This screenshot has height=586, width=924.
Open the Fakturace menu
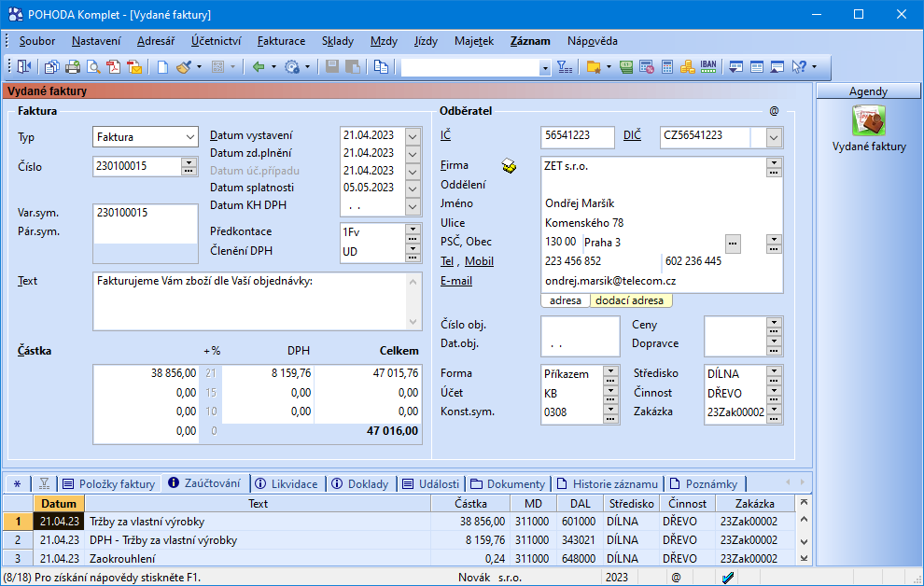(281, 41)
